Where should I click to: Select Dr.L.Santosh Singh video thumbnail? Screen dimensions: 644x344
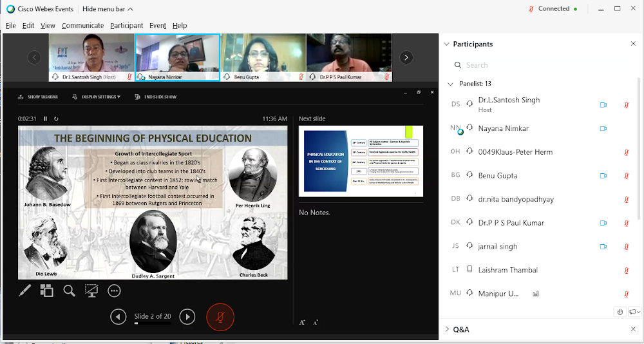[91, 57]
